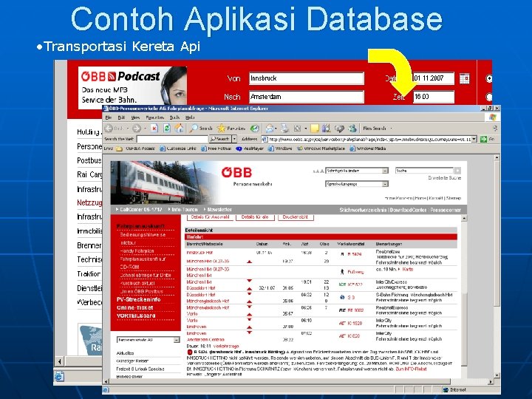The width and height of the screenshot is (532, 399).
Task: Click the search submit arrow beside the Suche box
Action: click(457, 171)
